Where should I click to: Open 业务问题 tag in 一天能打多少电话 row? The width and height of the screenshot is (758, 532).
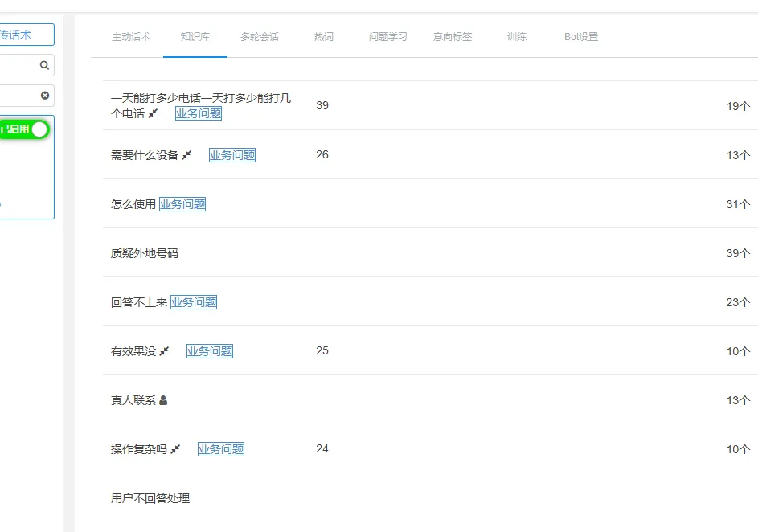199,113
